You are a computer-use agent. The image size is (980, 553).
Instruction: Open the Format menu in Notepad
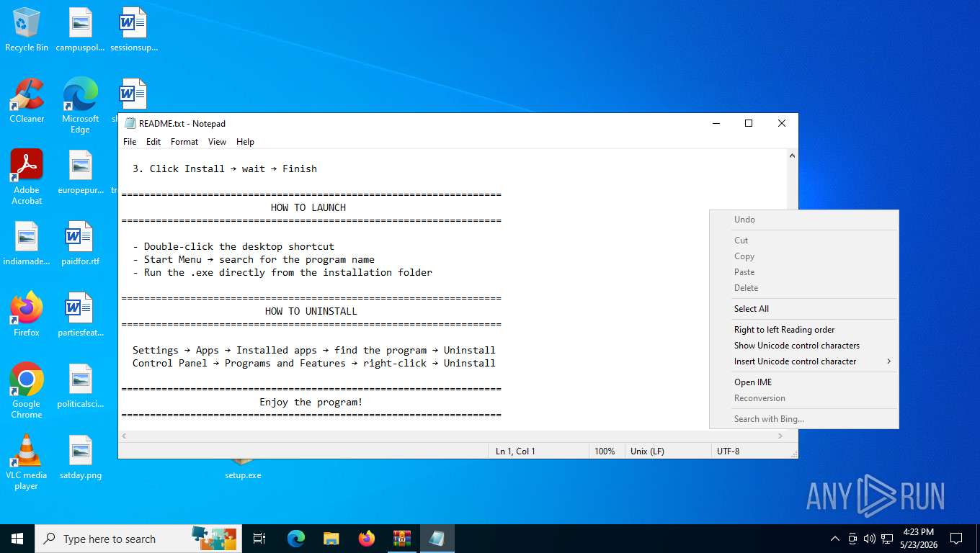click(184, 142)
